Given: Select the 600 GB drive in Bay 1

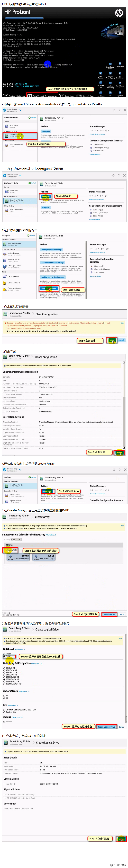Looking at the screenshot, I should point(18,557).
